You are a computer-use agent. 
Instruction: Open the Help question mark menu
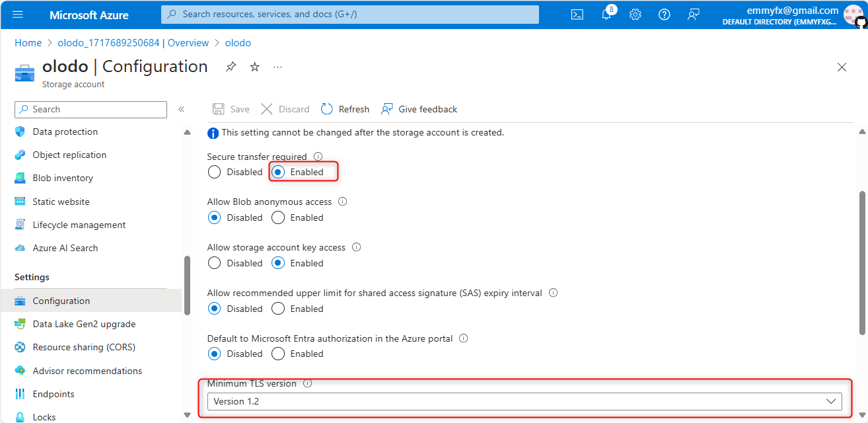(665, 15)
